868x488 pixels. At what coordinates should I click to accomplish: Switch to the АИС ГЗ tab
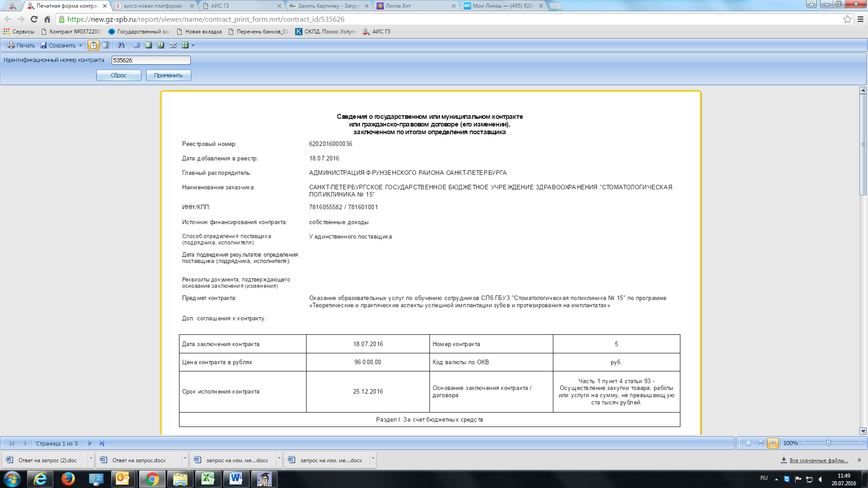pyautogui.click(x=242, y=6)
